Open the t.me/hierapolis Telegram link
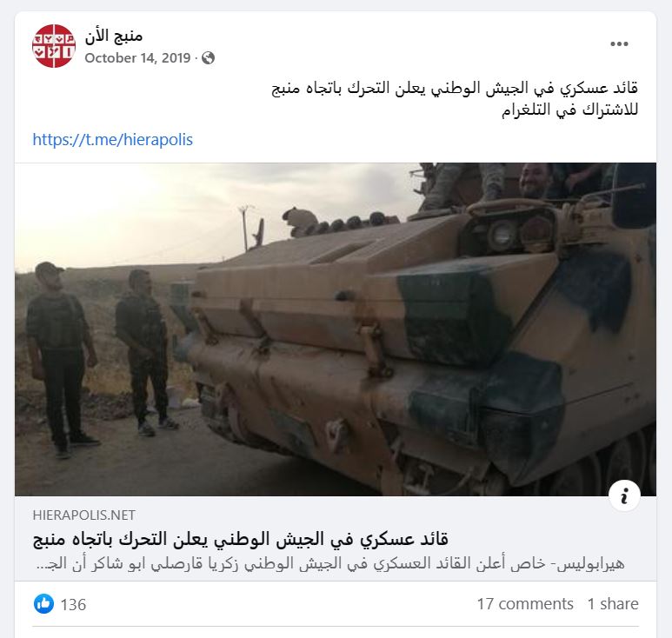Screen dimensions: 672x638 [113, 140]
